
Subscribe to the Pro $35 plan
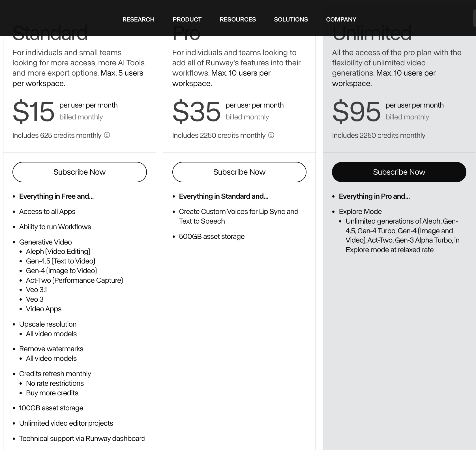coord(239,172)
